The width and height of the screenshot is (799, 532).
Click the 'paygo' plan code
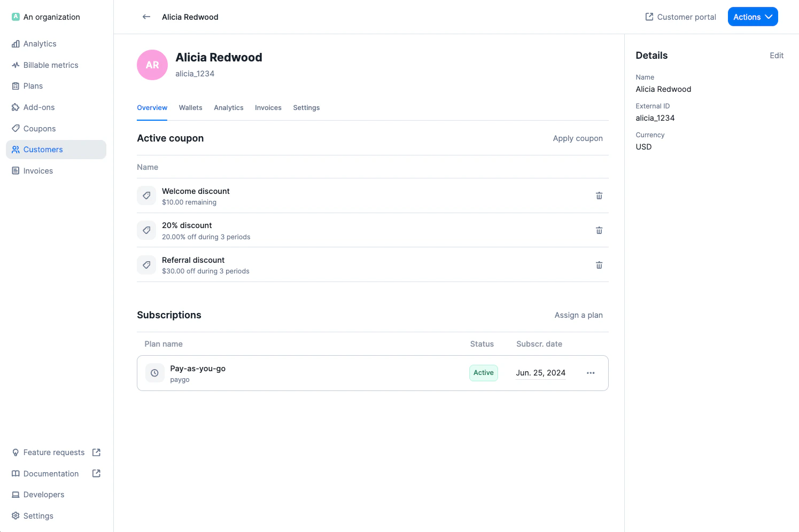pyautogui.click(x=180, y=380)
